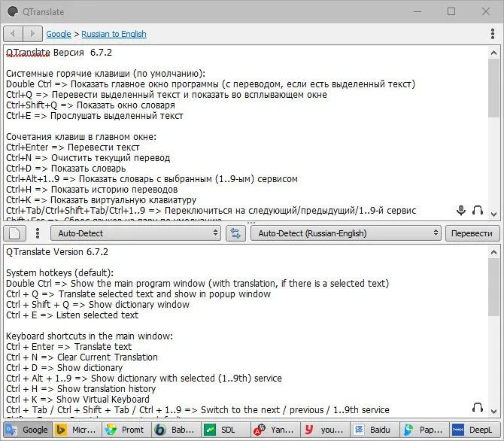The height and width of the screenshot is (441, 504).
Task: Select the SDL translation service tab
Action: [x=226, y=430]
